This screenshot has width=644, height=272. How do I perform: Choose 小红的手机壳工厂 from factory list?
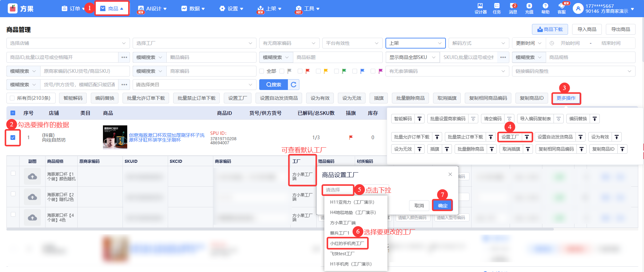[x=347, y=243]
